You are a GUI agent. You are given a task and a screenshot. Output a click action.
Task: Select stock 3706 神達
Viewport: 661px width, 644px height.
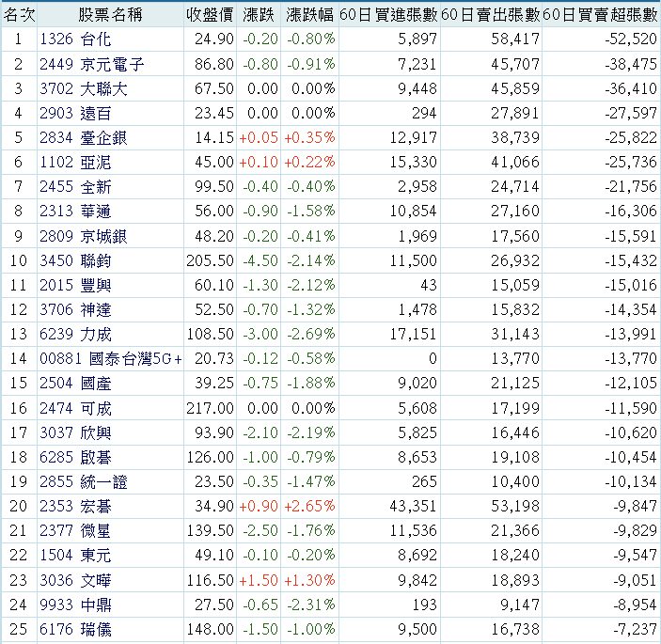pyautogui.click(x=75, y=309)
